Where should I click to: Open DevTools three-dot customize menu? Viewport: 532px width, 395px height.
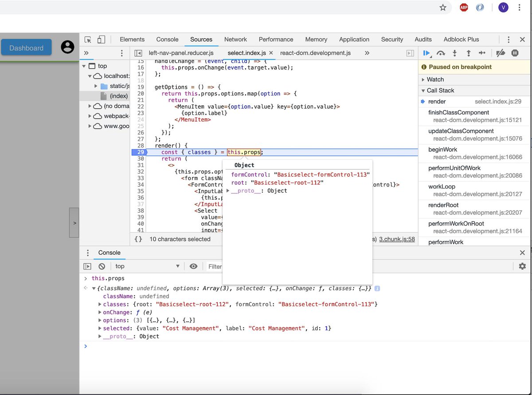[509, 39]
